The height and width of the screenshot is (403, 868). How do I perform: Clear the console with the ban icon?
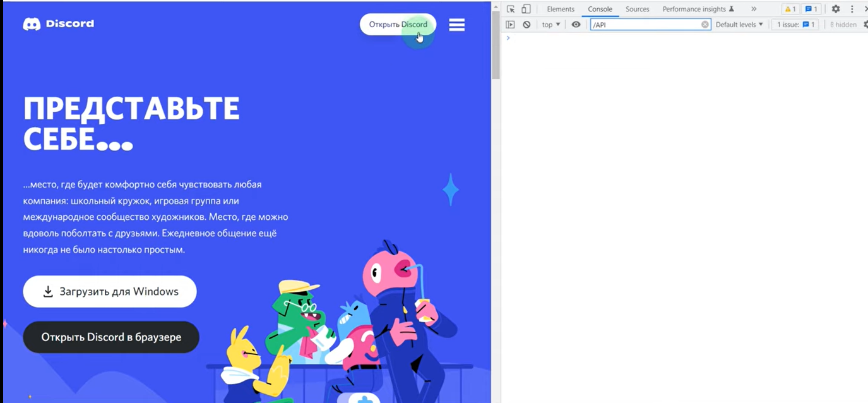[x=526, y=25]
